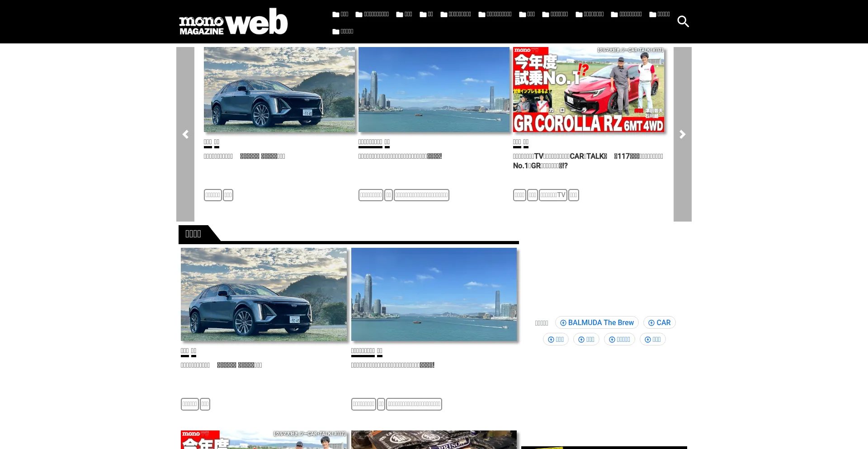Open the Cadillac SUV image in the carousel
The width and height of the screenshot is (868, 449).
279,90
